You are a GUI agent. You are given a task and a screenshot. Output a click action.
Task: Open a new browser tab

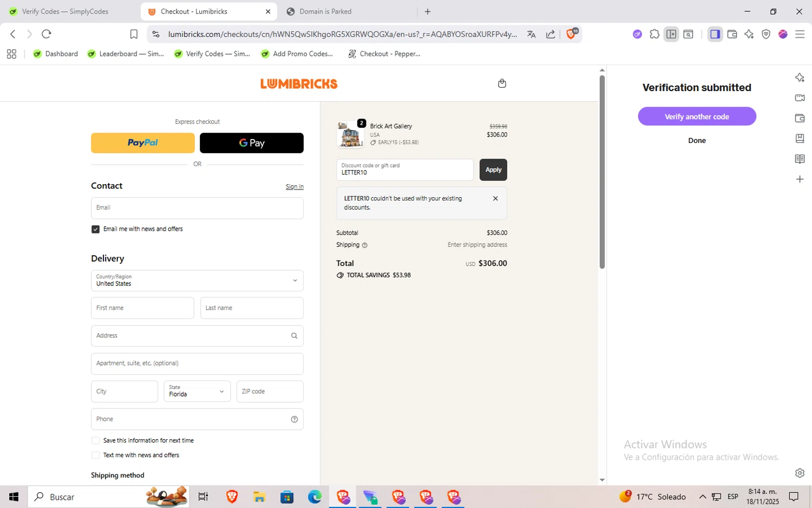(x=428, y=11)
